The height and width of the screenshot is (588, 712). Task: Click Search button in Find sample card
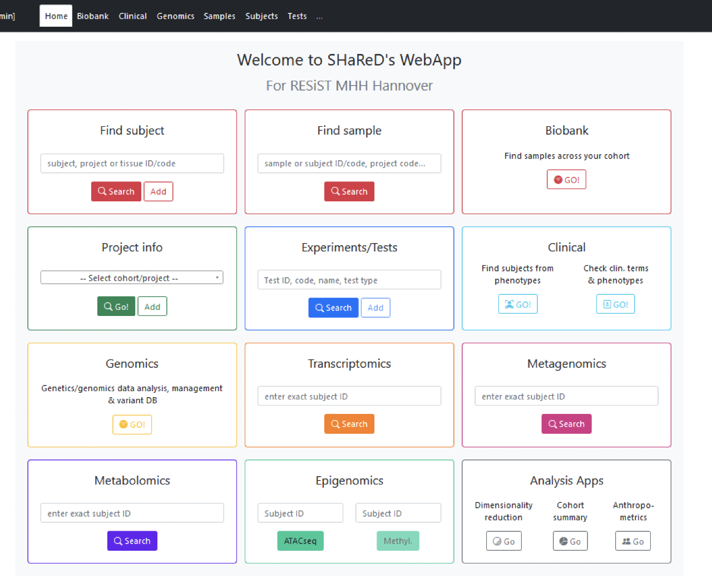349,191
